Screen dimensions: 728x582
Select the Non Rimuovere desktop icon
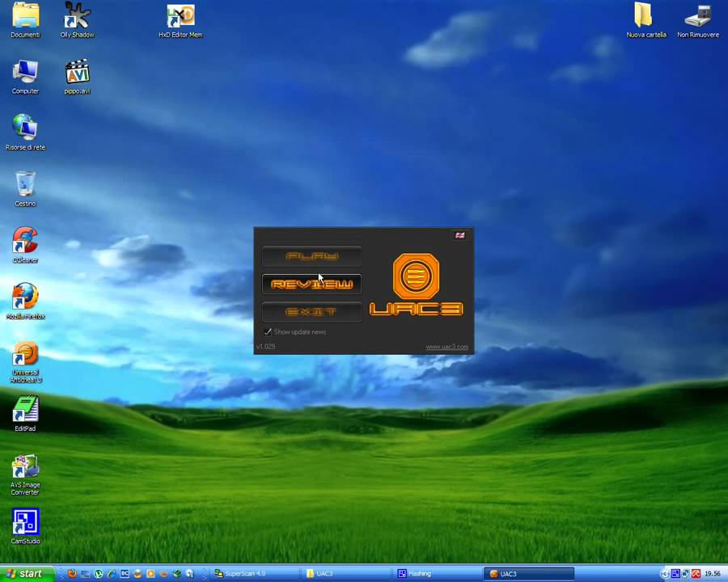tap(698, 21)
